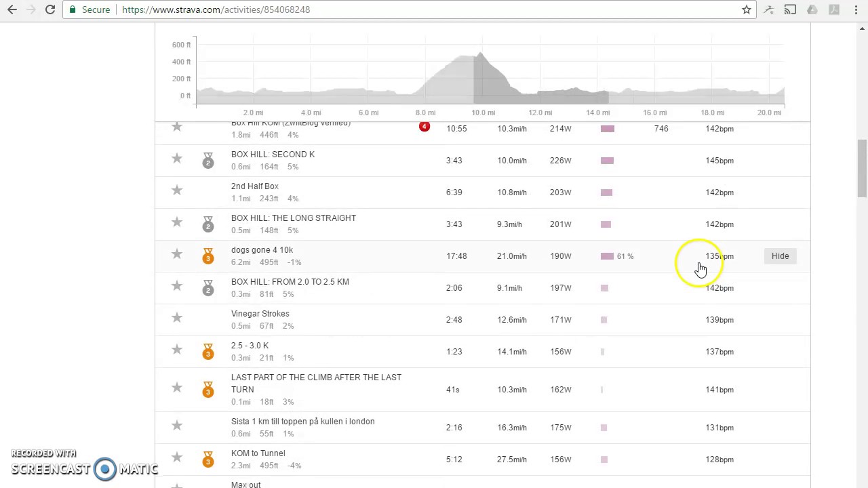Click silver medal on THE LONG STRAIGHT row

[x=208, y=224]
